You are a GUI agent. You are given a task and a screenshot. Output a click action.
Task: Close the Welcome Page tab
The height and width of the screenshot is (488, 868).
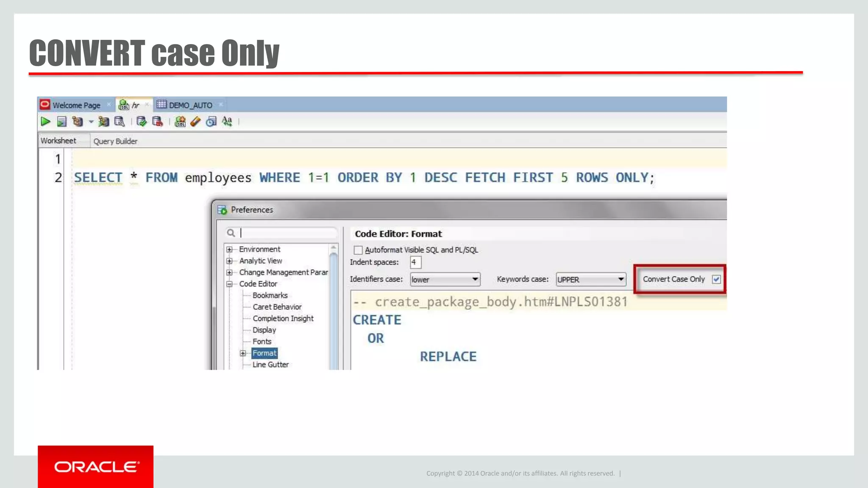pos(108,104)
